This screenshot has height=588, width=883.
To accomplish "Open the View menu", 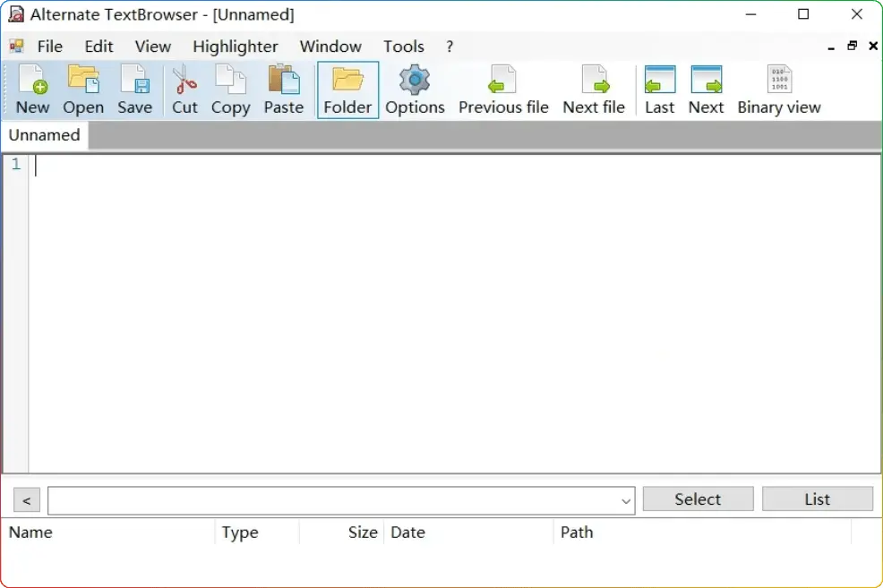I will tap(152, 47).
